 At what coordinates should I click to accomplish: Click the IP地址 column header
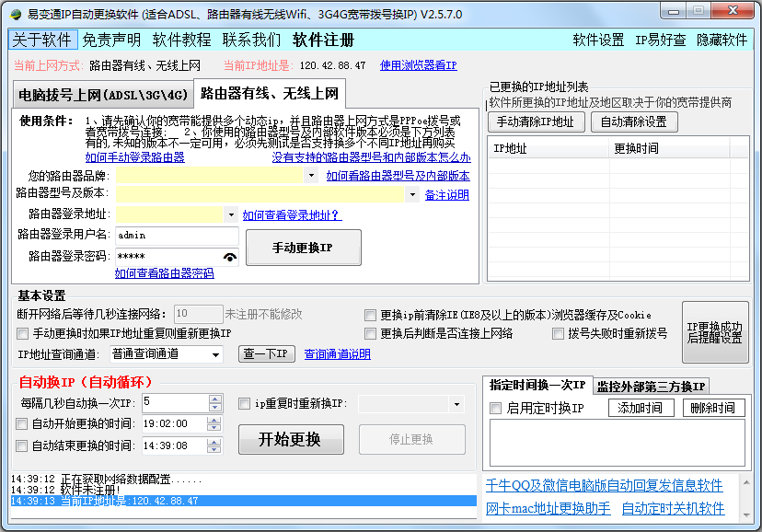coord(548,148)
